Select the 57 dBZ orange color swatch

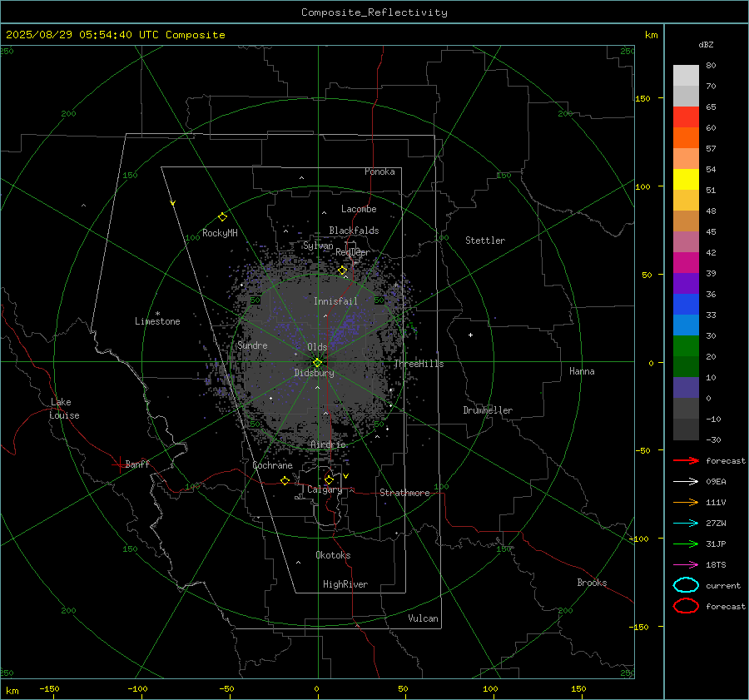point(686,137)
